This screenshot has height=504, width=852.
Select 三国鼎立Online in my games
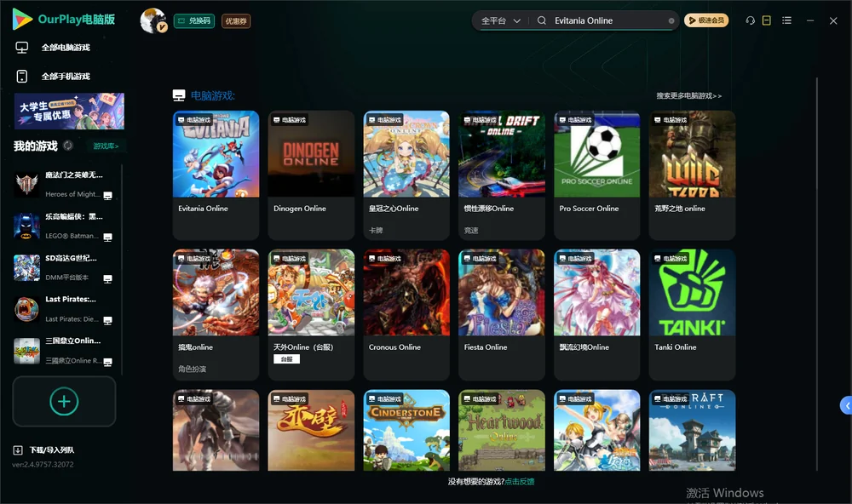tap(64, 351)
